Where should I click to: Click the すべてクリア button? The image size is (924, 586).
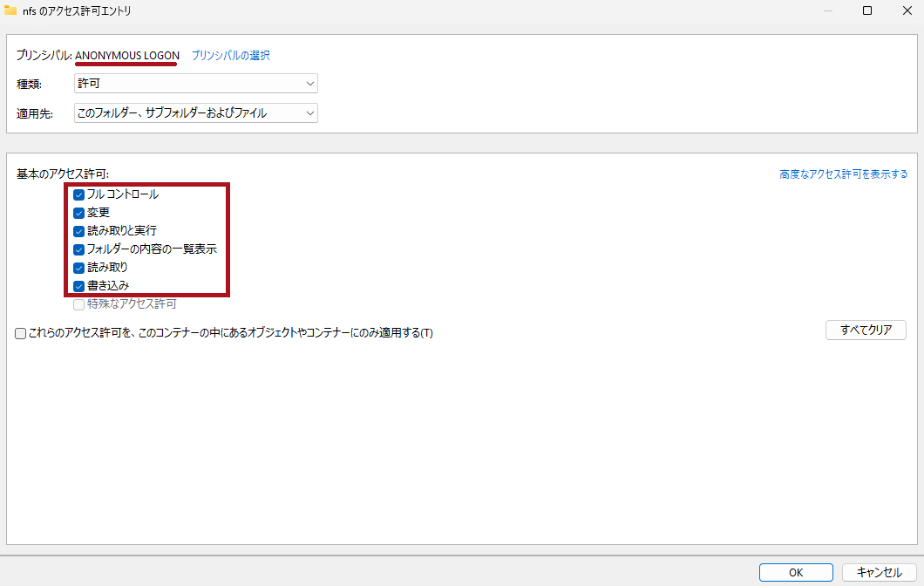[866, 330]
